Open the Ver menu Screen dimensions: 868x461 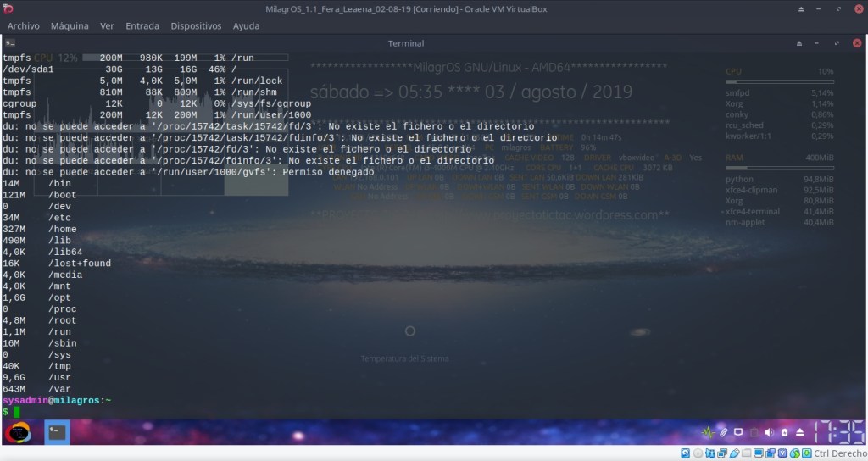click(x=107, y=26)
